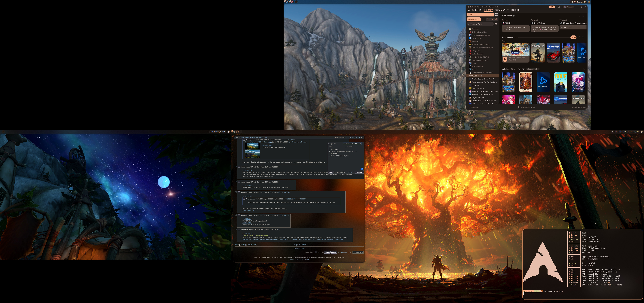644x303 pixels.
Task: Select checkbox for post No.109512150
Action: (x=239, y=192)
